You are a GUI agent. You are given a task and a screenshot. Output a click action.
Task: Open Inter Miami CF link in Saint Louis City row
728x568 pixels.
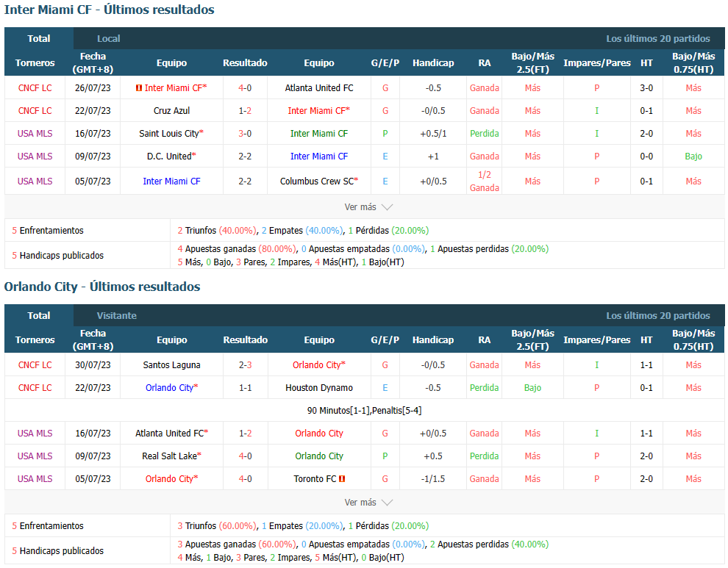click(319, 134)
